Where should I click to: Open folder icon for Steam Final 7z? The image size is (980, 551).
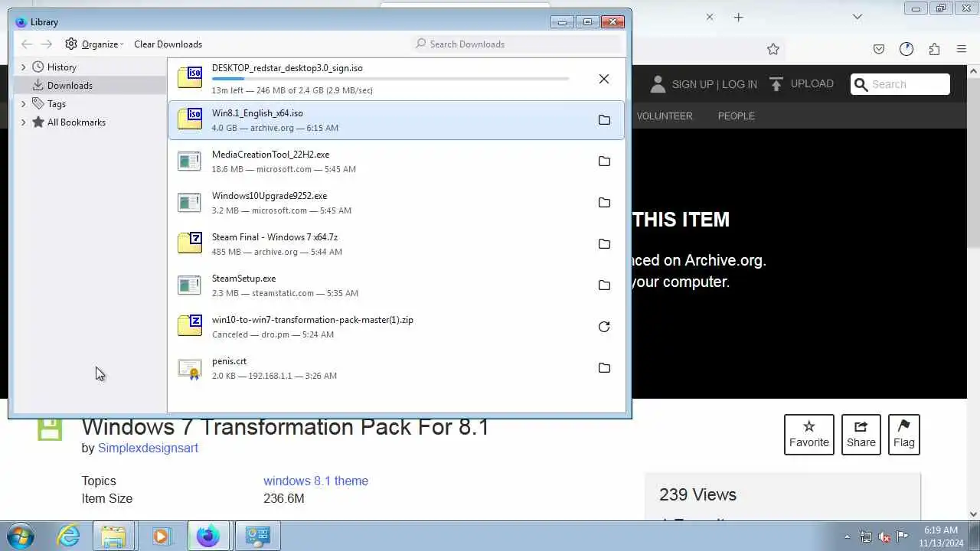[604, 244]
